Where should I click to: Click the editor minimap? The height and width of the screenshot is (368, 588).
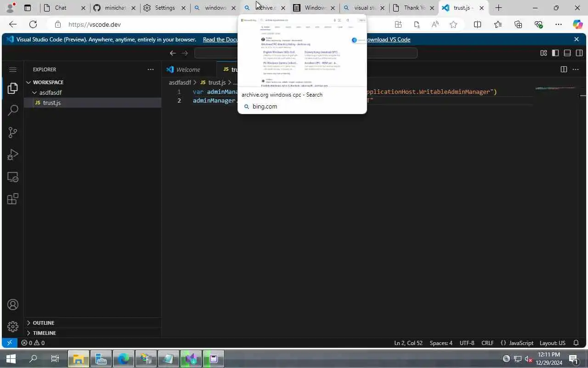(556, 88)
